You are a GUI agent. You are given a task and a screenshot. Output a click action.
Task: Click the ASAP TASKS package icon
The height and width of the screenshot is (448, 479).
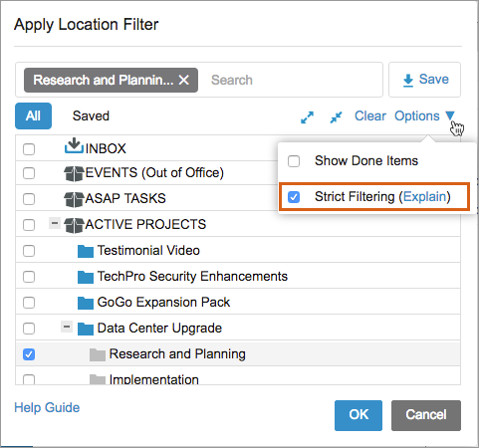[74, 199]
